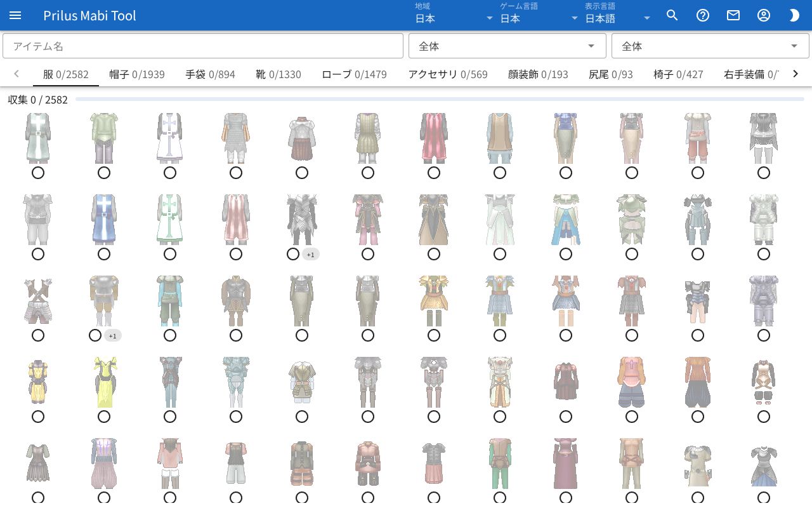This screenshot has width=812, height=508.
Task: Select the orange striped sweater outfit
Action: click(x=698, y=382)
